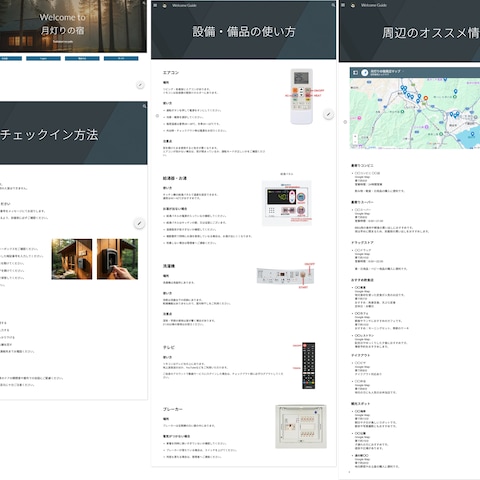Click site logo on the 設備・備品の使い方 page
Viewport: 480px width, 480px height.
tap(165, 5)
